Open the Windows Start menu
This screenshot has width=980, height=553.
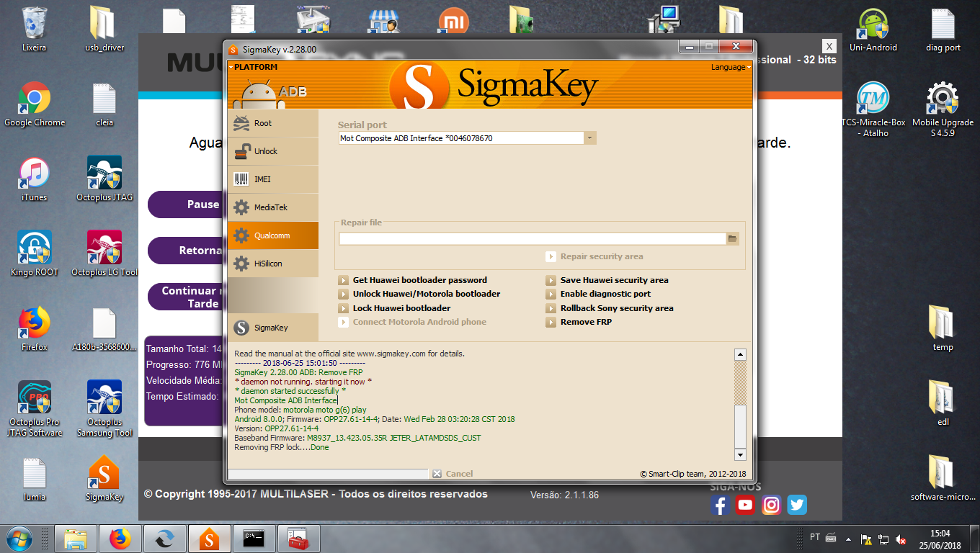click(19, 539)
